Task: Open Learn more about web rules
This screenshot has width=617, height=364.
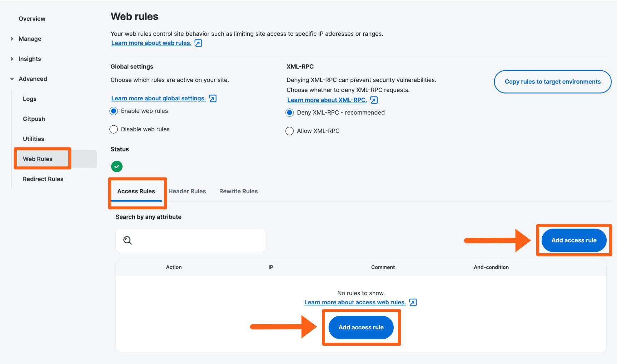Action: click(x=151, y=43)
